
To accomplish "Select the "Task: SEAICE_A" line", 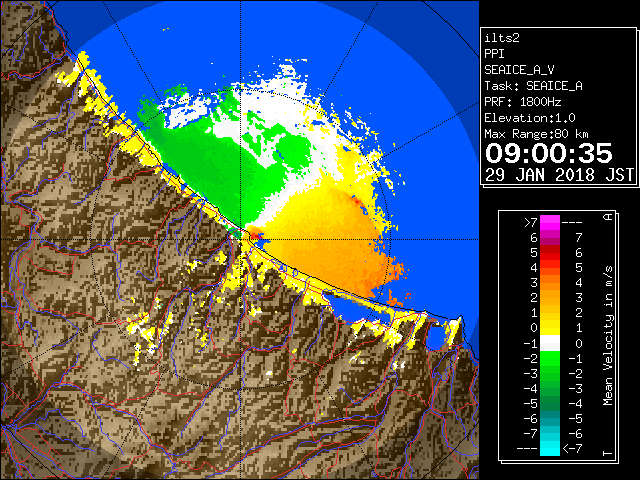I will pos(533,86).
